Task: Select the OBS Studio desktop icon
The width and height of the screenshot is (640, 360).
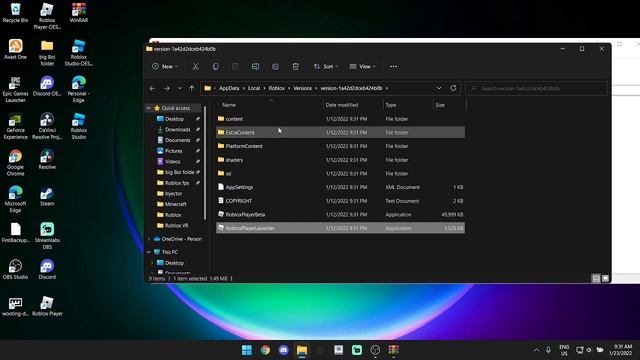Action: (16, 269)
